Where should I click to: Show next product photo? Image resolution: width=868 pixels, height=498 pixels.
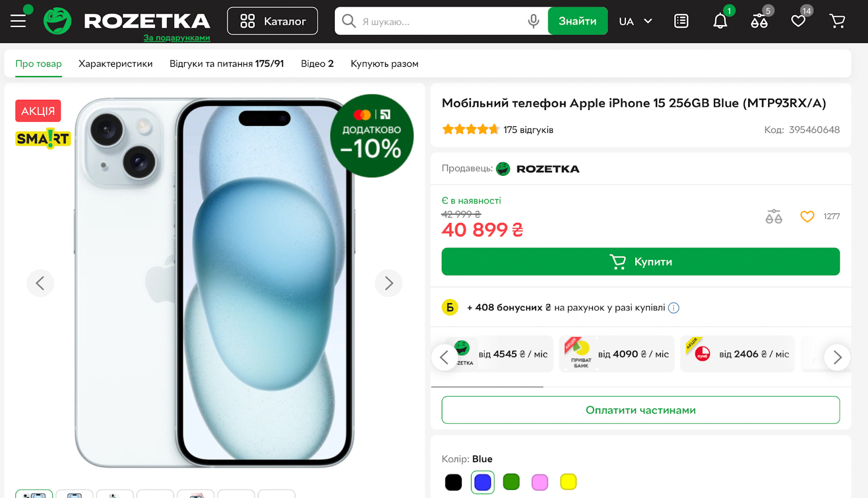point(388,283)
